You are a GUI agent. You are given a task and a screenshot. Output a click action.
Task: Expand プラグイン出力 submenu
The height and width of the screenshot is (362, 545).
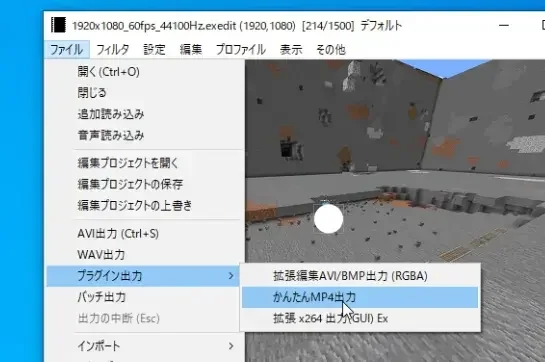coord(143,276)
